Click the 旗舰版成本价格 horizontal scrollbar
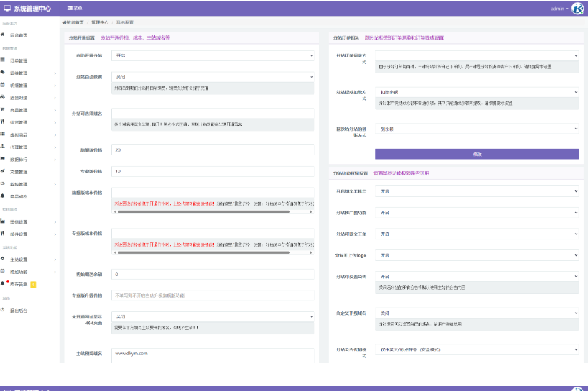 click(201, 212)
